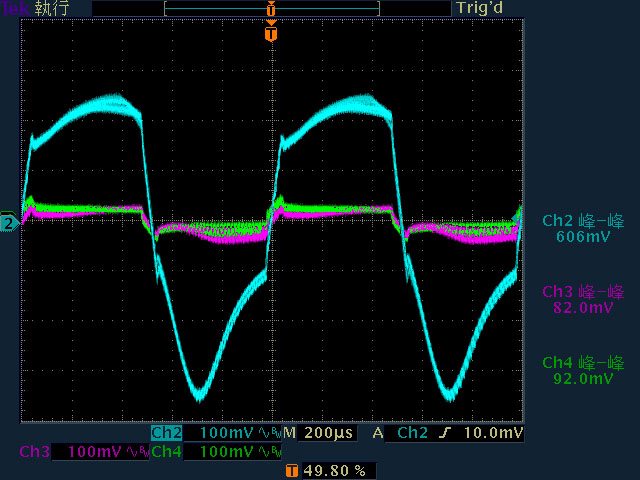Open the trigger source Ch2 readout
Viewport: 640px width, 480px height.
click(x=414, y=433)
